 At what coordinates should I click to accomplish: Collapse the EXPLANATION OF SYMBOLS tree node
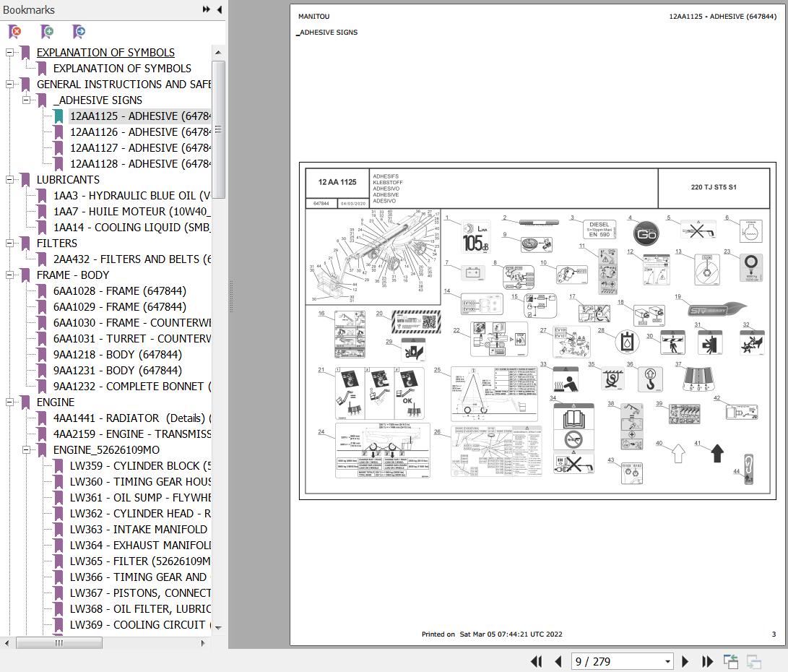pos(10,53)
